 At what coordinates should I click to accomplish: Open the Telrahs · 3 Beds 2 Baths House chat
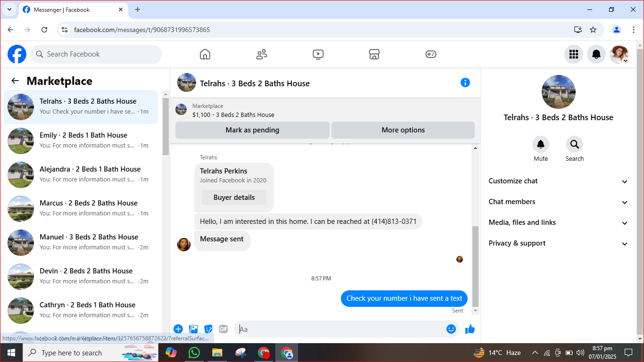tap(81, 107)
